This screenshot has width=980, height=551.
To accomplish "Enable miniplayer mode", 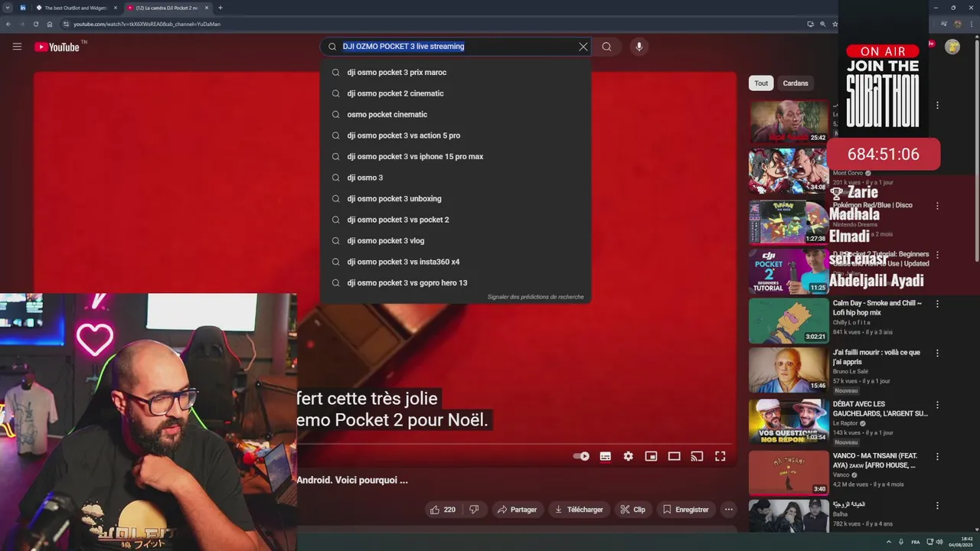I will point(651,456).
